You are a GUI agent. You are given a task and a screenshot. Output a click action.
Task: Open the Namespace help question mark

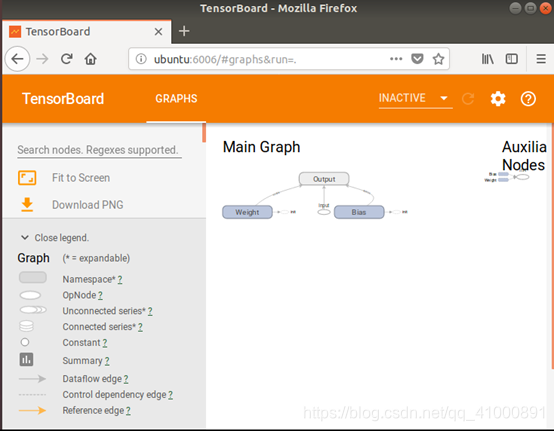click(x=120, y=280)
